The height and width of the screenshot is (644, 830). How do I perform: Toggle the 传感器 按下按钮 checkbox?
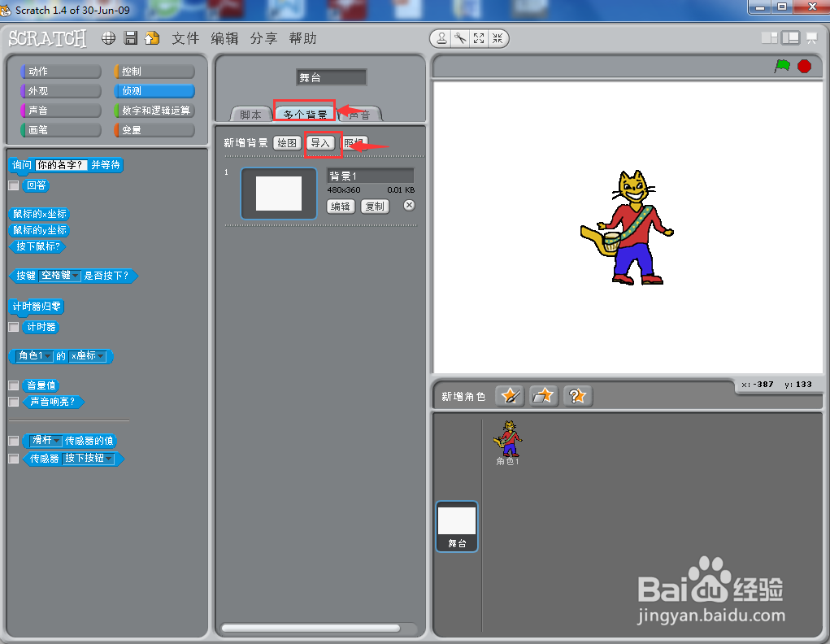(14, 459)
